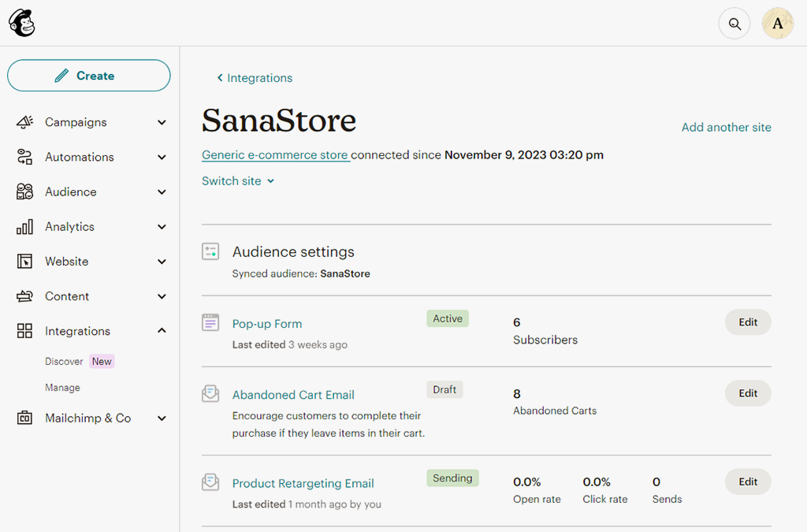Click the Website icon in sidebar
Image resolution: width=807 pixels, height=532 pixels.
[25, 261]
